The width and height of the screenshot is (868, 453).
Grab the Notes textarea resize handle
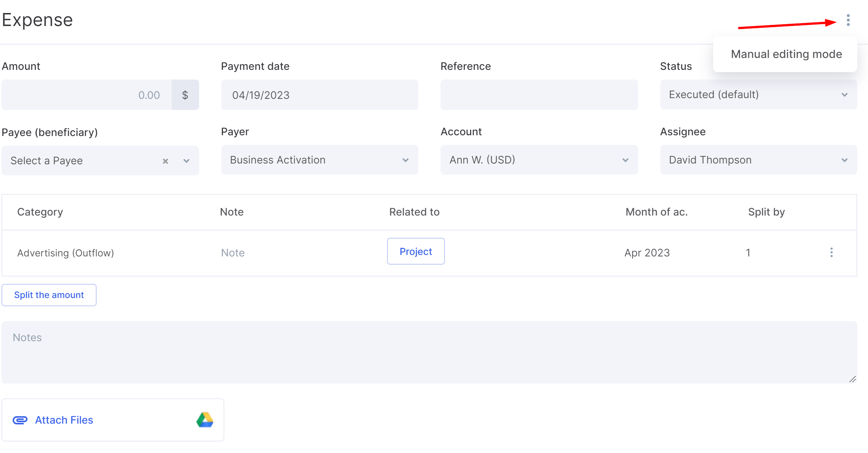point(852,379)
